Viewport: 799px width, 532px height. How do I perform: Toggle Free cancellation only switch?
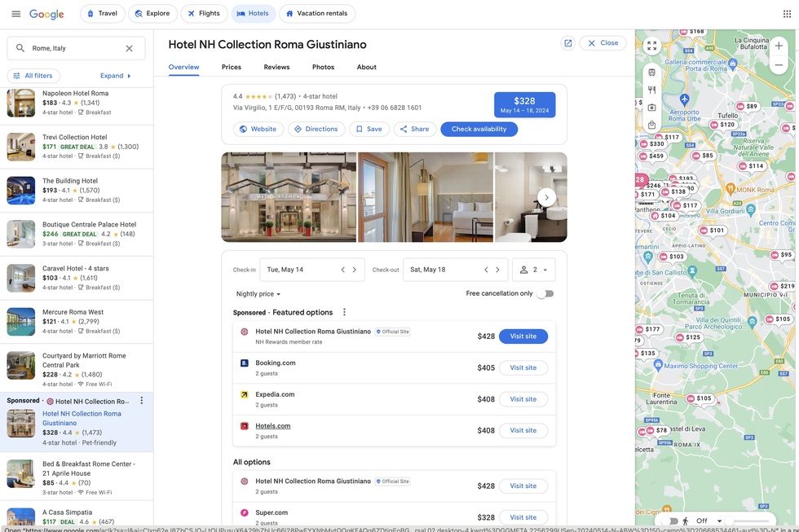545,294
